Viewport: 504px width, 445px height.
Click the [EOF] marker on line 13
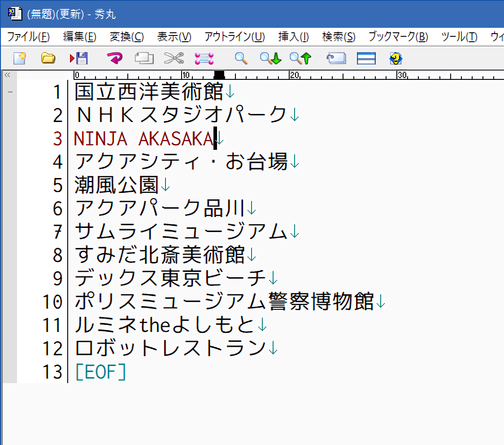click(x=101, y=372)
